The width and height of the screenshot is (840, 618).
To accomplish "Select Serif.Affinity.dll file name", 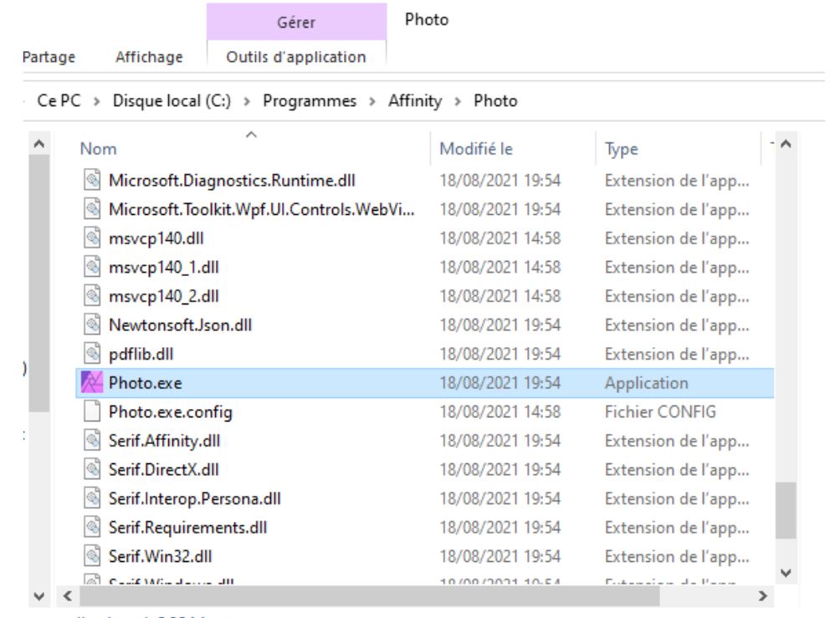I will point(165,441).
